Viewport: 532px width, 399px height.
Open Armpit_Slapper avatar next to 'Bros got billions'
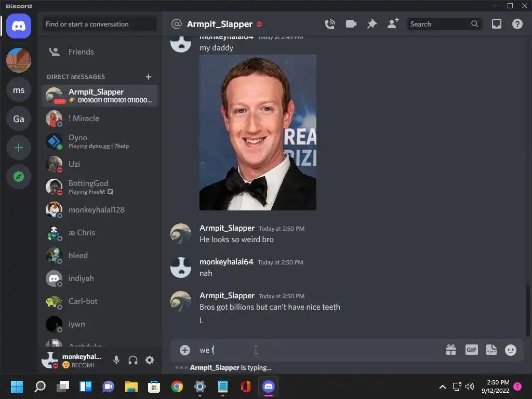[x=181, y=301]
